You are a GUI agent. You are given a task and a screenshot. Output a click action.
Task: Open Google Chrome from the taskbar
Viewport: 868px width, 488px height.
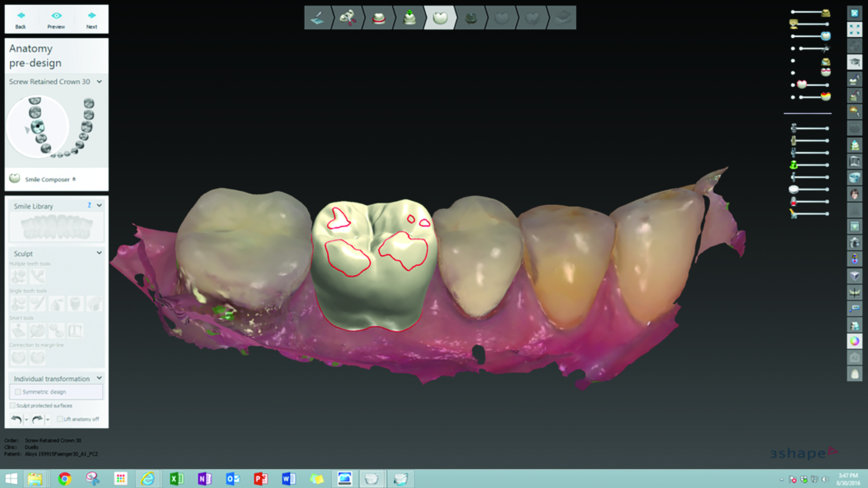point(64,479)
